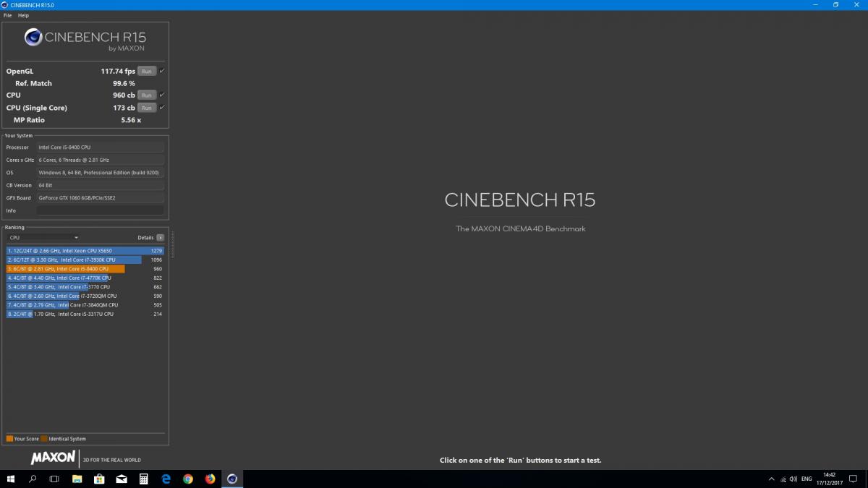Select Intel Xeon CPU X5650 ranking row
This screenshot has width=868, height=488.
[x=85, y=251]
